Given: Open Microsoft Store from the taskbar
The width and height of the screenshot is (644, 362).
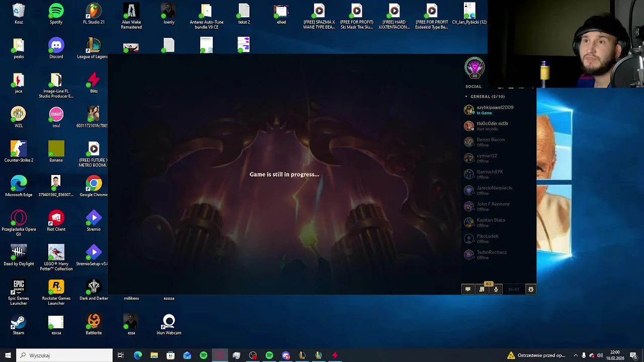Looking at the screenshot, I should click(171, 355).
